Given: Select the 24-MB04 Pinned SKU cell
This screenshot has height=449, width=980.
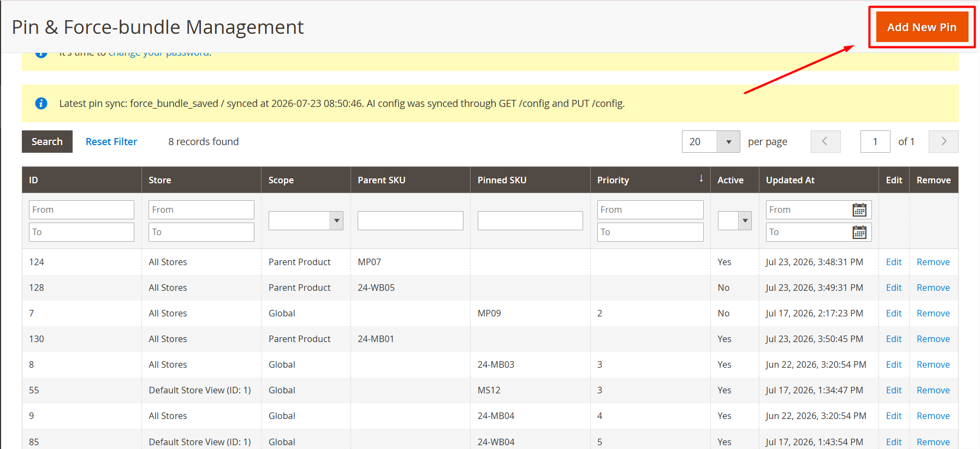Looking at the screenshot, I should pos(530,416).
